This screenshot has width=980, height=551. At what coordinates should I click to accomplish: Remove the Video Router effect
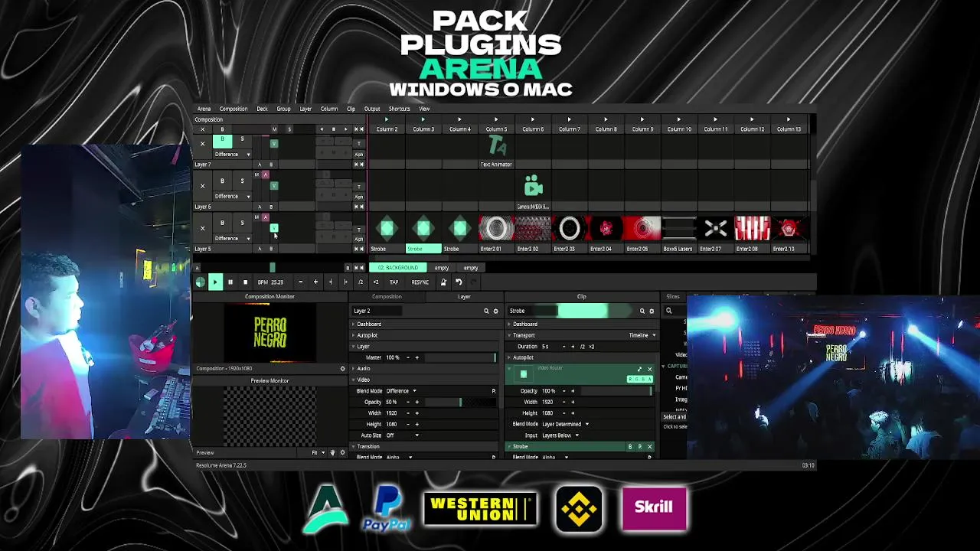649,370
